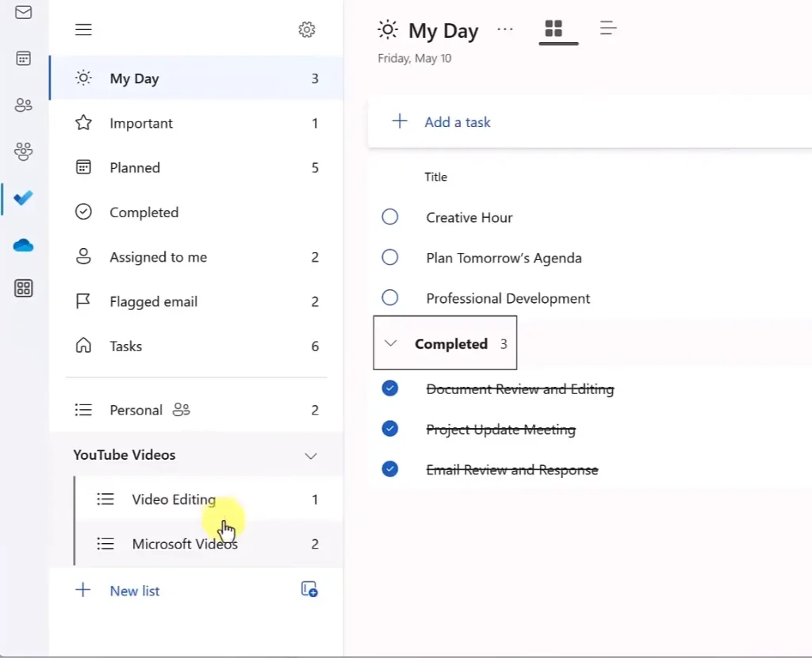Click New list to create a list

coord(134,591)
